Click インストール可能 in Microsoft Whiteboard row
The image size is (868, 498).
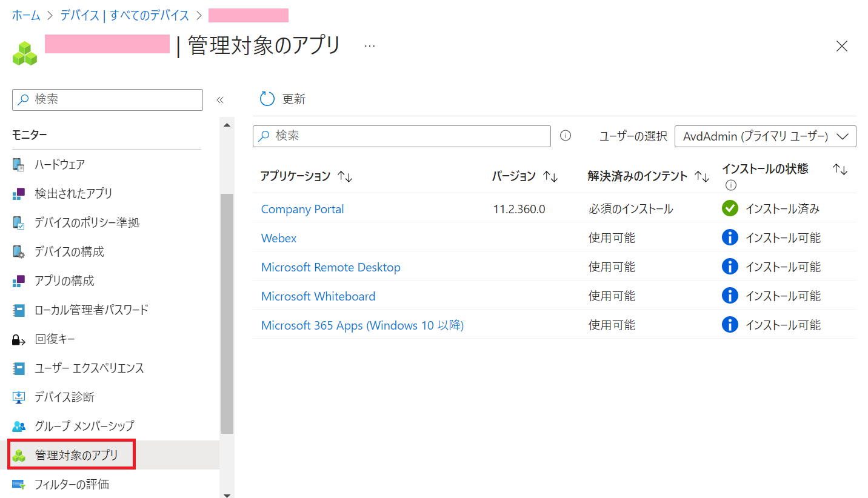click(x=783, y=296)
